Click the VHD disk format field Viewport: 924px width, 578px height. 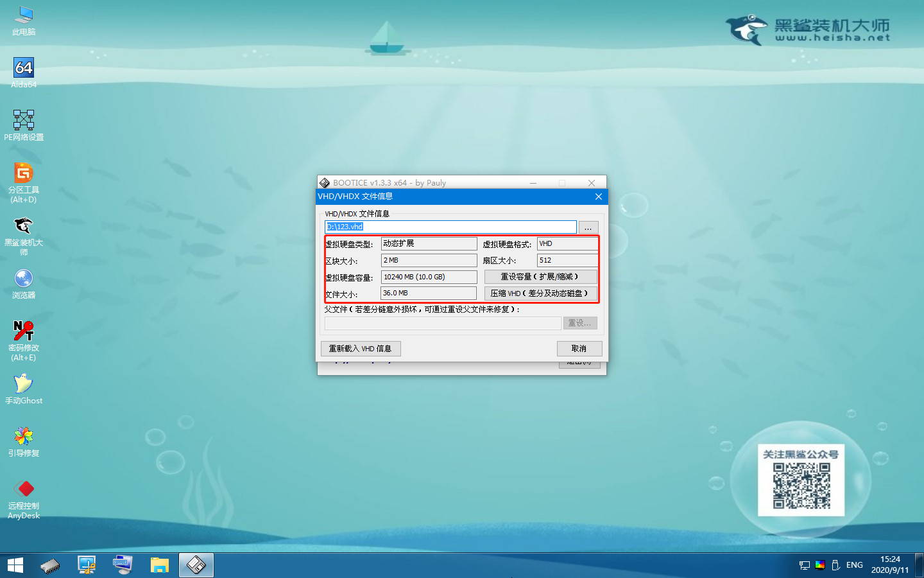coord(567,244)
